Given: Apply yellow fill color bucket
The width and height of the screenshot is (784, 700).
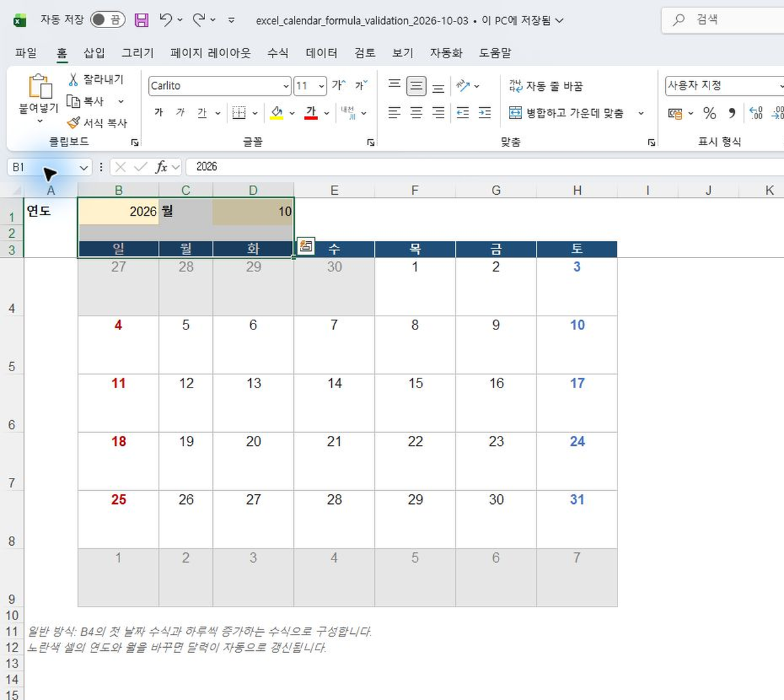Looking at the screenshot, I should click(x=277, y=113).
